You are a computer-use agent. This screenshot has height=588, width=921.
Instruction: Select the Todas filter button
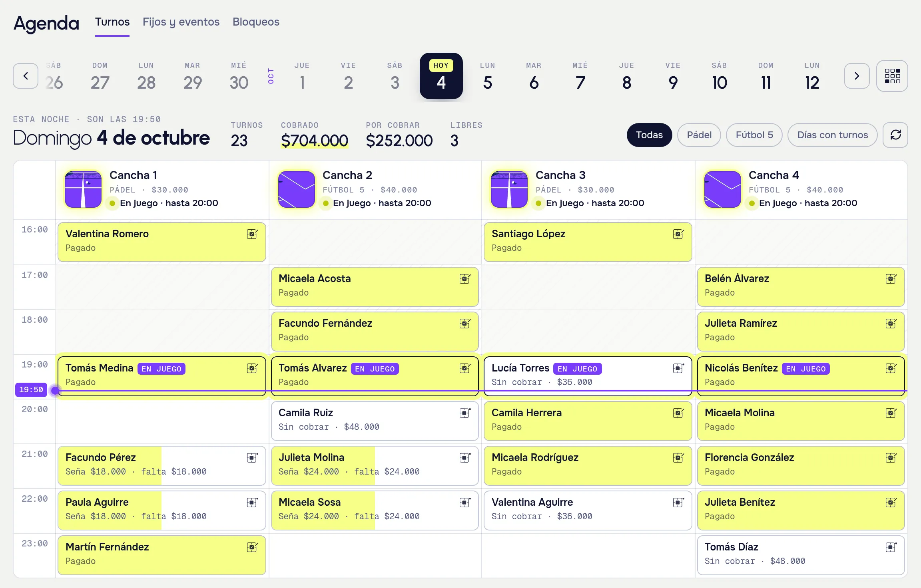649,135
